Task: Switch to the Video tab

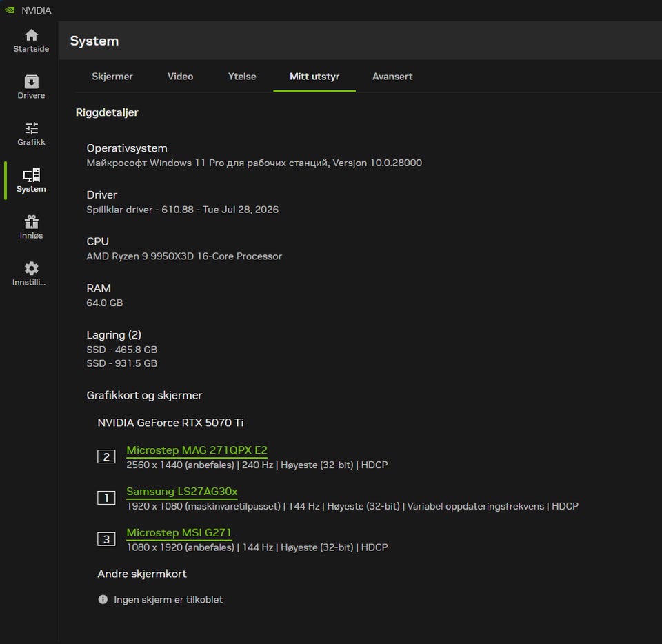Action: click(x=180, y=77)
